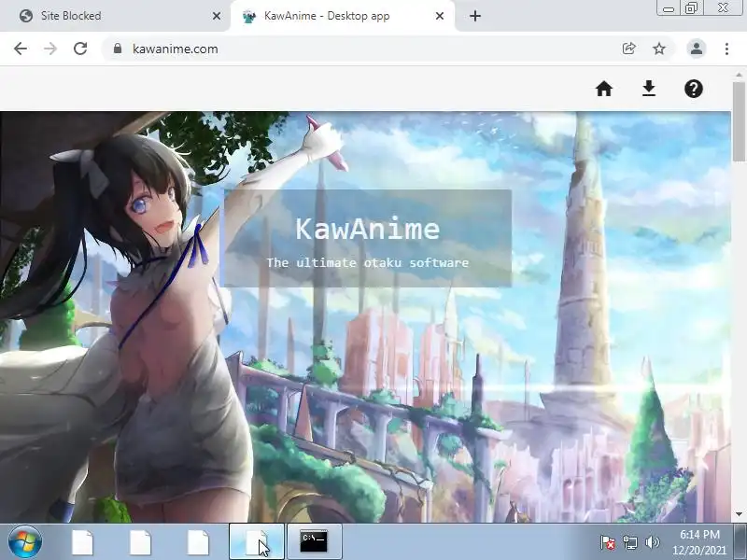The image size is (747, 560).
Task: Open the help question mark icon
Action: [693, 89]
